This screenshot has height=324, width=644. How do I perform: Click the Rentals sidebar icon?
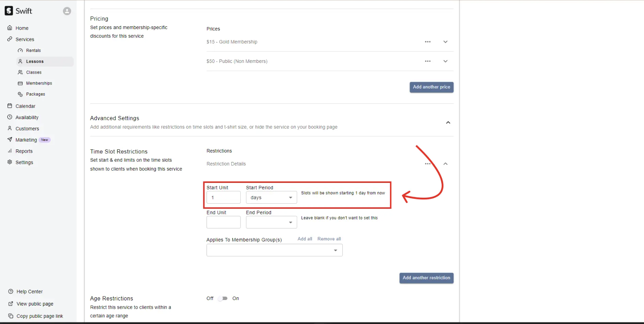[x=20, y=50]
